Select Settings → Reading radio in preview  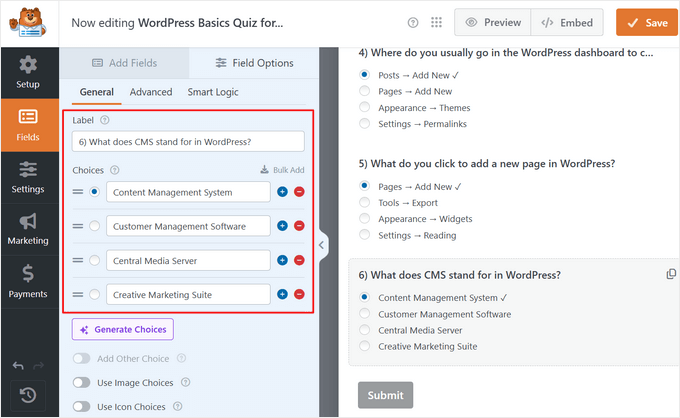365,235
